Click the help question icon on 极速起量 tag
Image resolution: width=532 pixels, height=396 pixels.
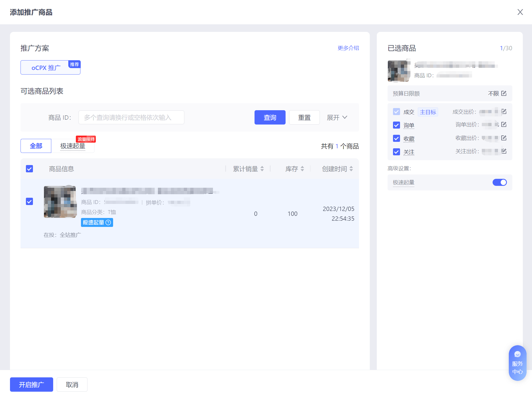pyautogui.click(x=108, y=223)
